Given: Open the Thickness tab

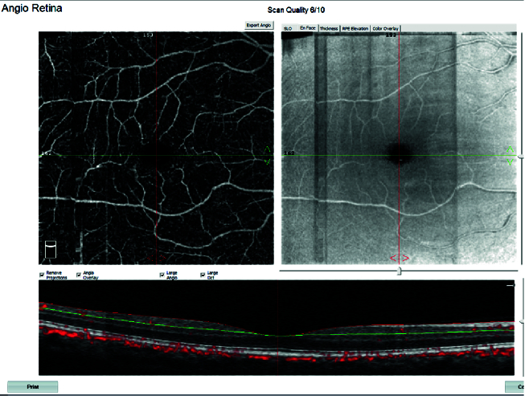Looking at the screenshot, I should coord(329,28).
